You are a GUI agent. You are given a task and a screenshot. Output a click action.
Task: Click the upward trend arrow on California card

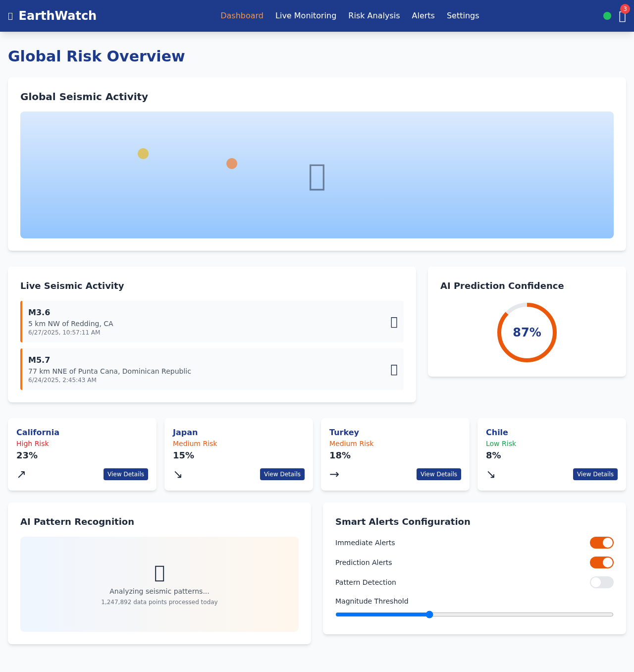[21, 474]
